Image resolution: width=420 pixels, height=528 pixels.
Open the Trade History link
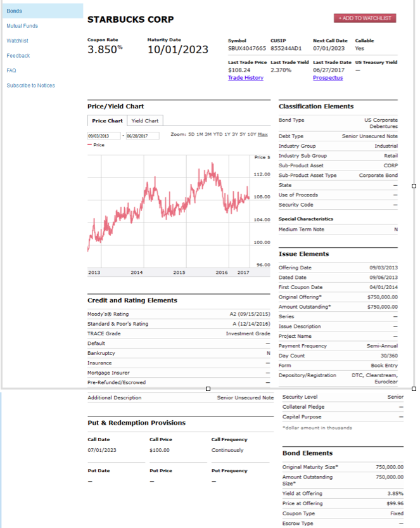tap(246, 78)
